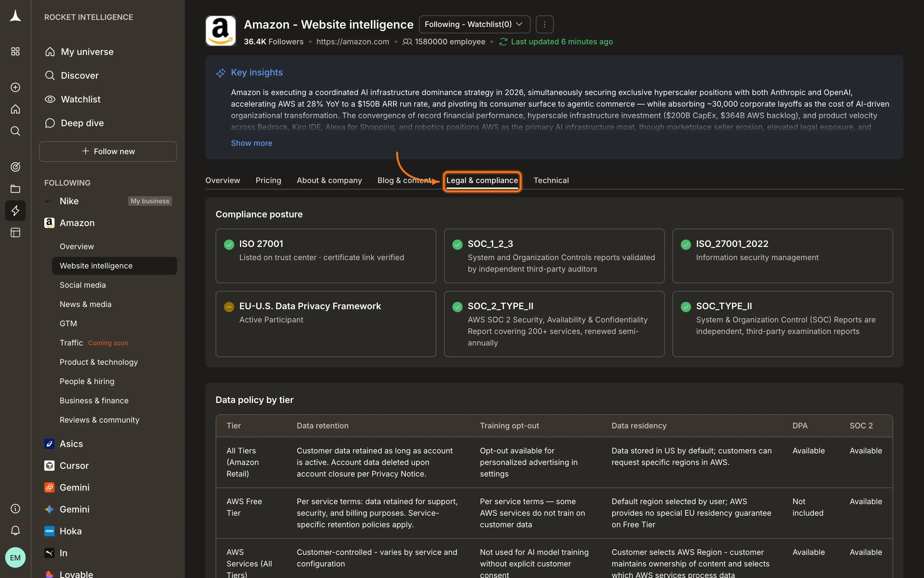
Task: Open the grid apps icon in left rail
Action: (15, 51)
